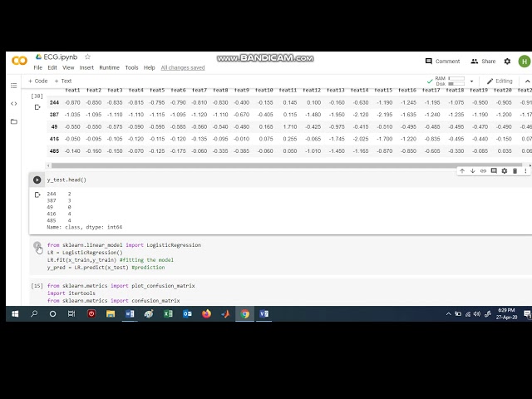The image size is (532, 399).
Task: Click the dataframe horizontal scrollbar
Action: point(287,165)
